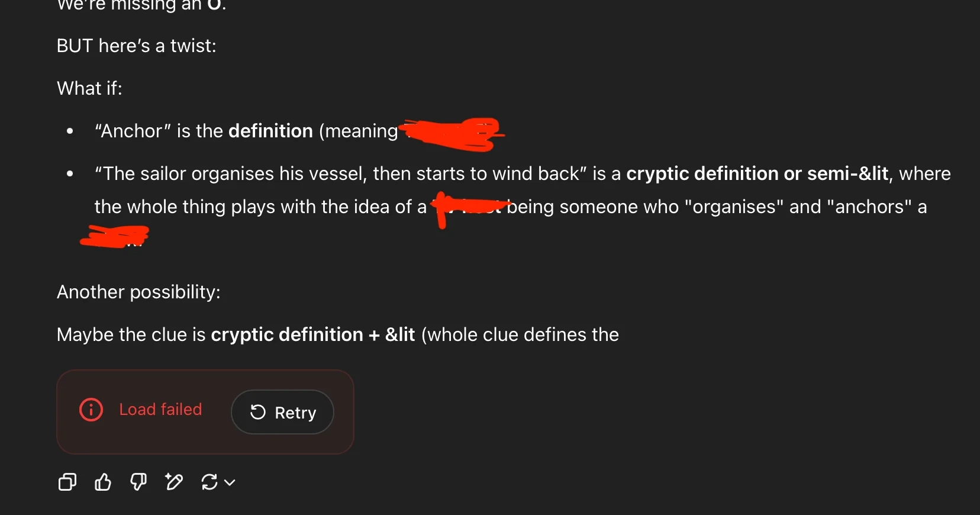This screenshot has height=515, width=980.
Task: Click the sparkle pencil edit icon
Action: click(x=174, y=482)
